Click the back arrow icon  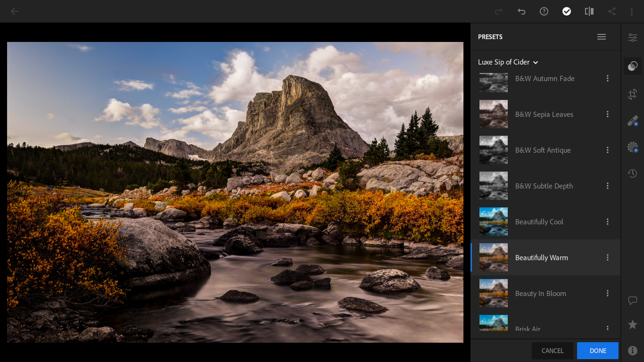(x=15, y=11)
